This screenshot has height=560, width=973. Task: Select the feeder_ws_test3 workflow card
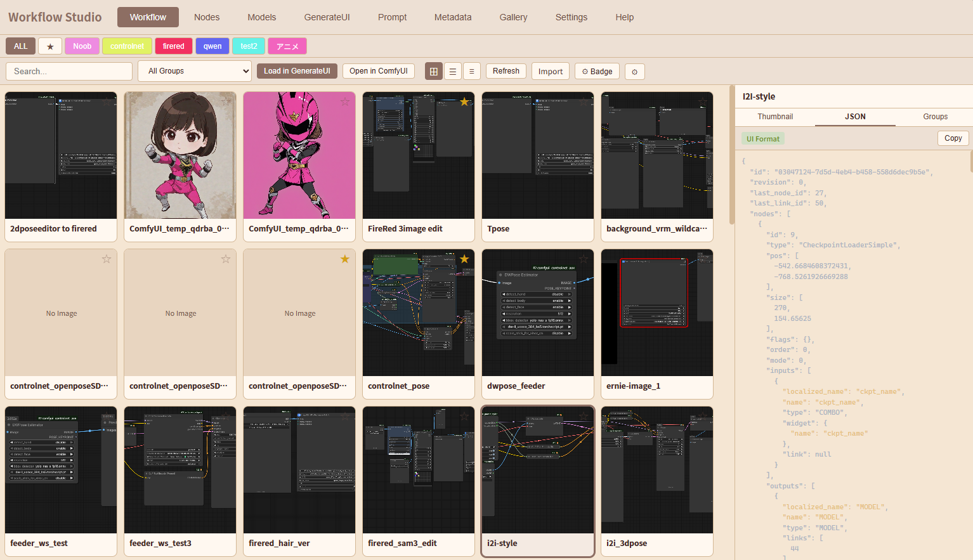180,481
